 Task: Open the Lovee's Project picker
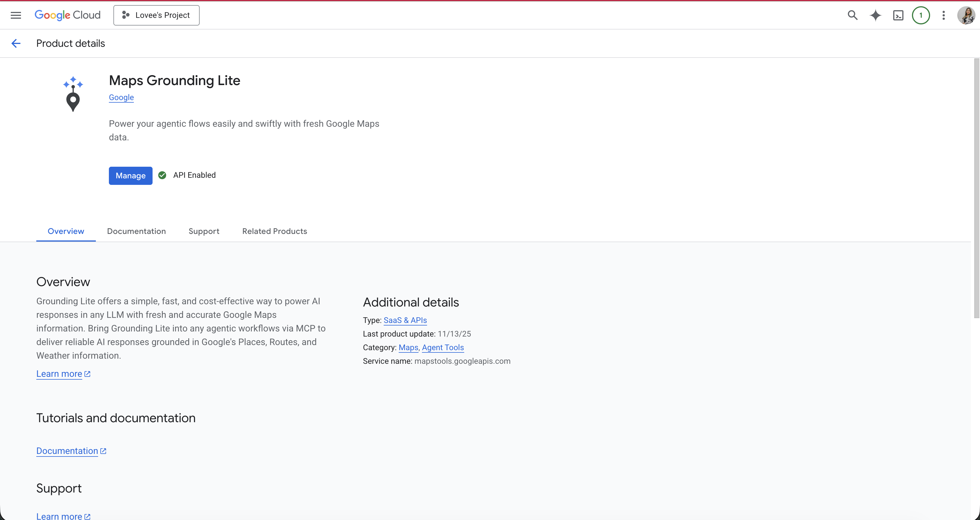156,15
